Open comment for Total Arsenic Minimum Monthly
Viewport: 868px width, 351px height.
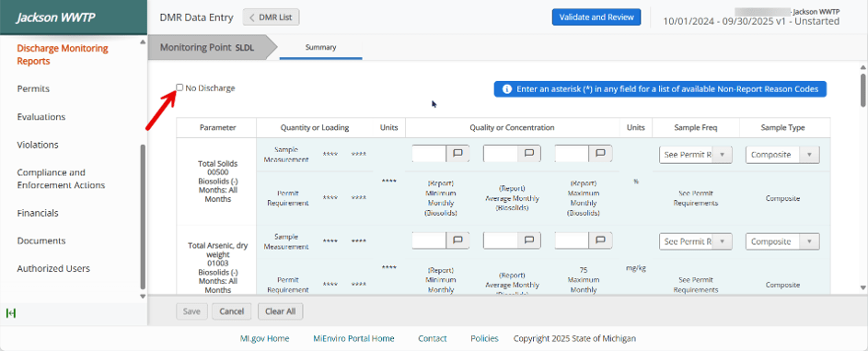click(x=457, y=240)
